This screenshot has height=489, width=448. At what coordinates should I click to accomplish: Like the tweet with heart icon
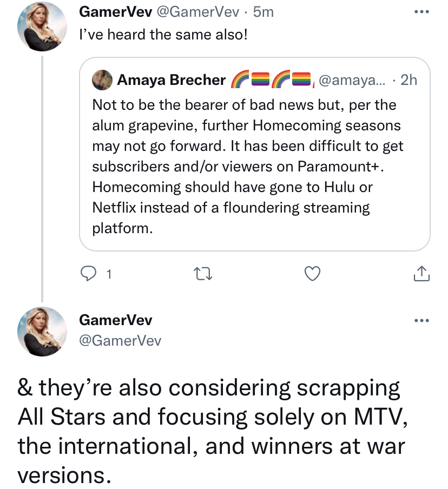pos(312,274)
